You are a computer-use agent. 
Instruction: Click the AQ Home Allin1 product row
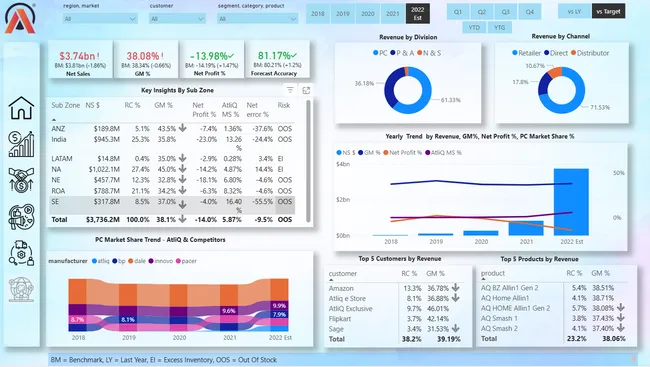click(553, 298)
